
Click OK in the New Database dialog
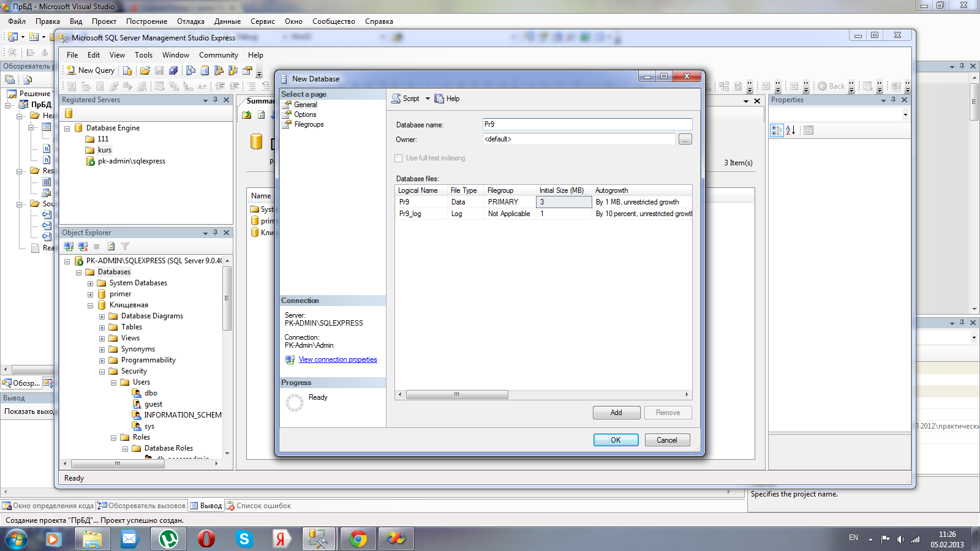(x=616, y=440)
